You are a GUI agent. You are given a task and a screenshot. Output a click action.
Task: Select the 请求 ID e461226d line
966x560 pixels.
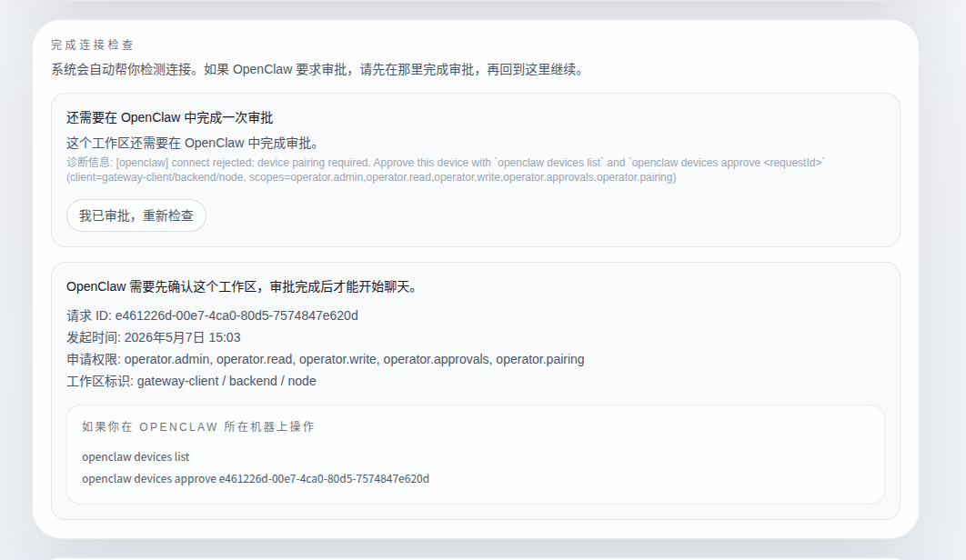pyautogui.click(x=213, y=316)
